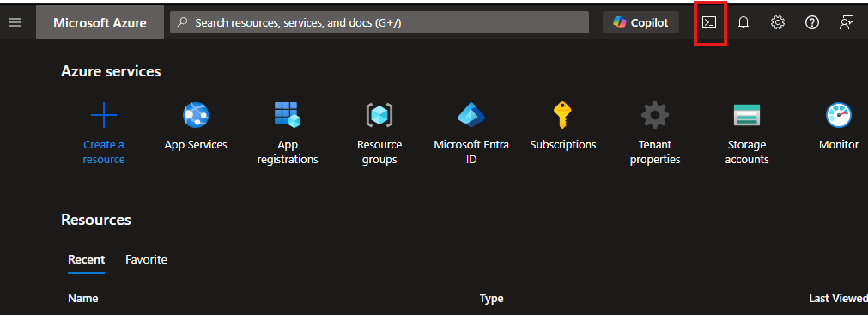Open the hamburger portal menu
Image resolution: width=868 pixels, height=315 pixels.
[15, 22]
